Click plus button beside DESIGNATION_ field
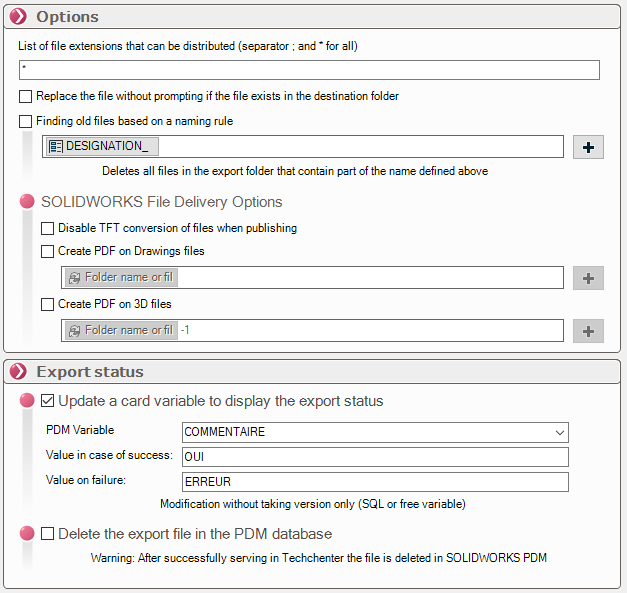627x593 pixels. 588,147
